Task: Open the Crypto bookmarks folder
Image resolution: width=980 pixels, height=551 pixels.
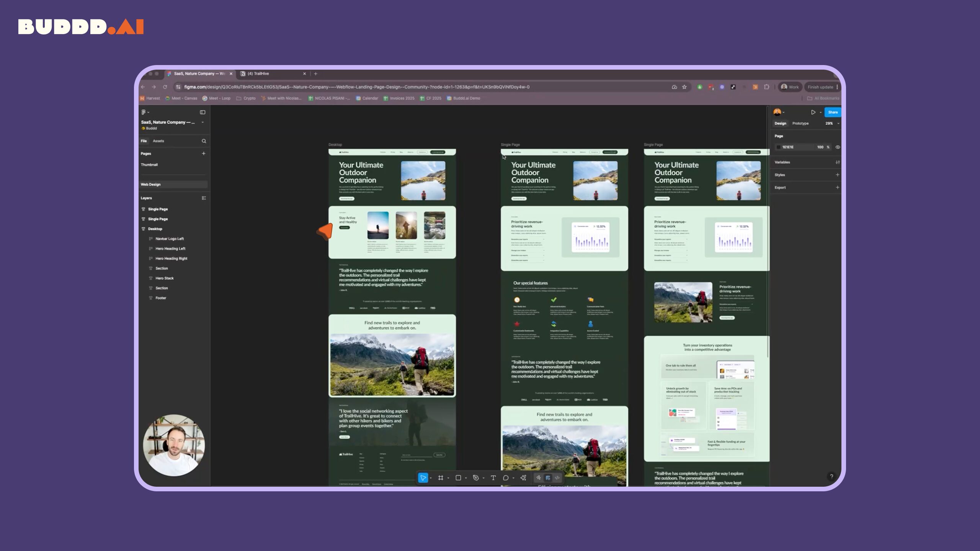Action: pyautogui.click(x=246, y=98)
